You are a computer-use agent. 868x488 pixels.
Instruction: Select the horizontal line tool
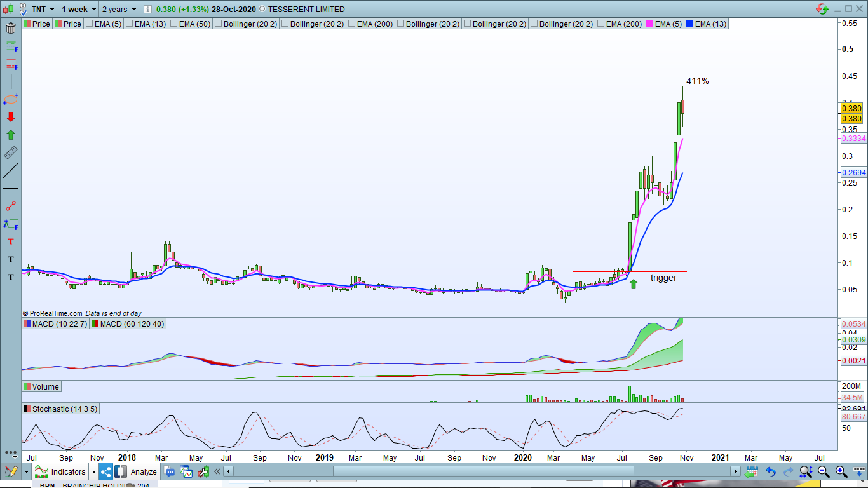click(x=11, y=189)
